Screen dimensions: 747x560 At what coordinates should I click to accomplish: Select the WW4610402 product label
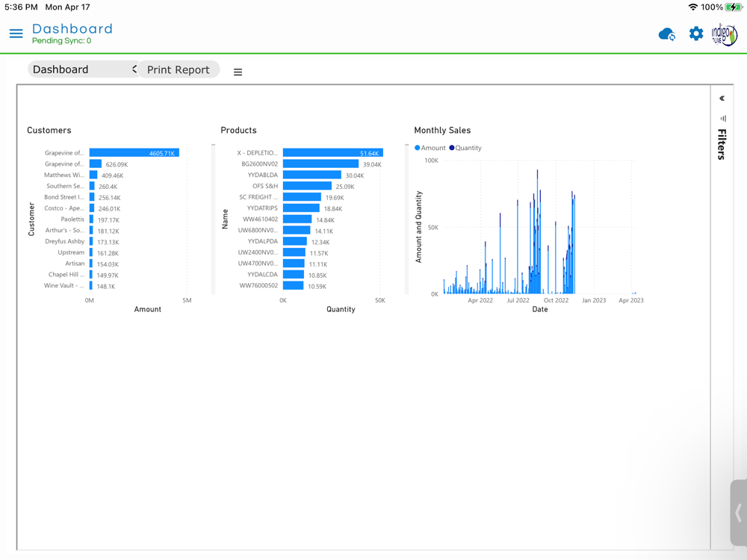pos(260,219)
